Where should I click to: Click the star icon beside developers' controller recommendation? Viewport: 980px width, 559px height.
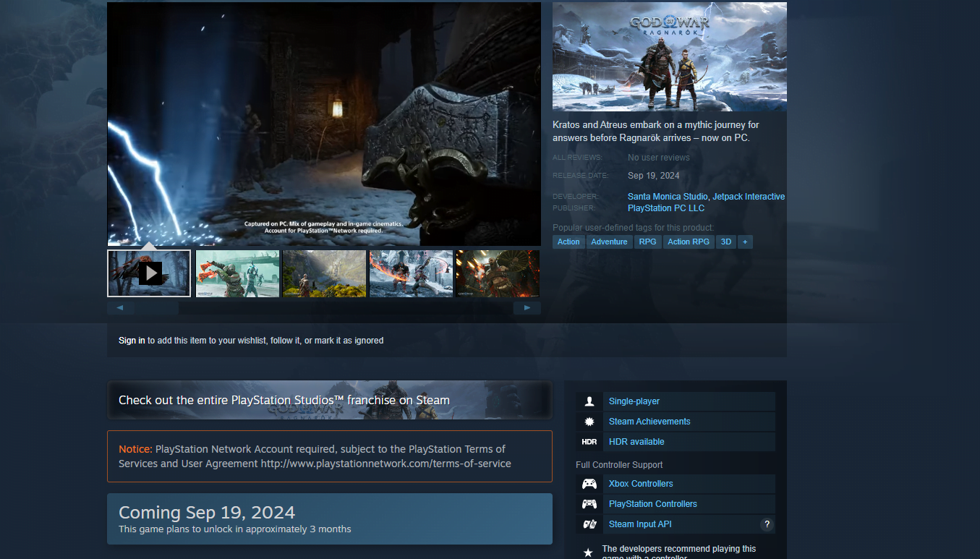click(x=588, y=553)
